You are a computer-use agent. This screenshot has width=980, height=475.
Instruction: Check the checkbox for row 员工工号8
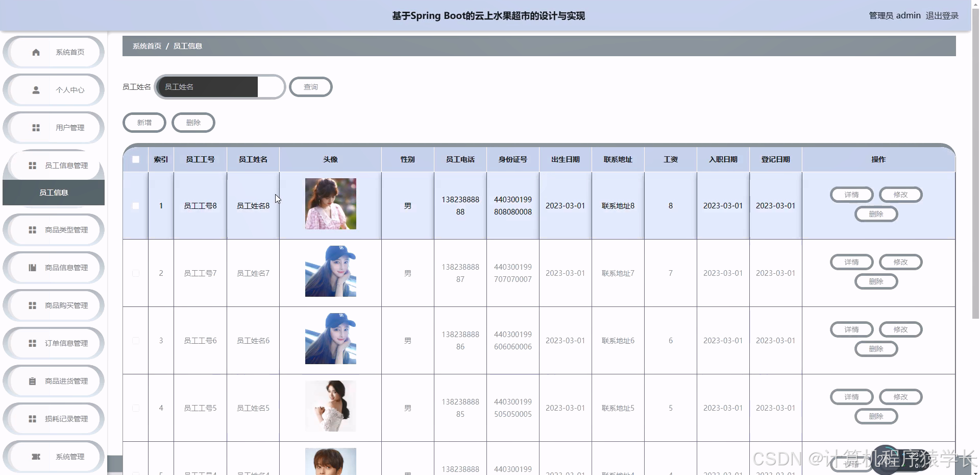point(136,206)
